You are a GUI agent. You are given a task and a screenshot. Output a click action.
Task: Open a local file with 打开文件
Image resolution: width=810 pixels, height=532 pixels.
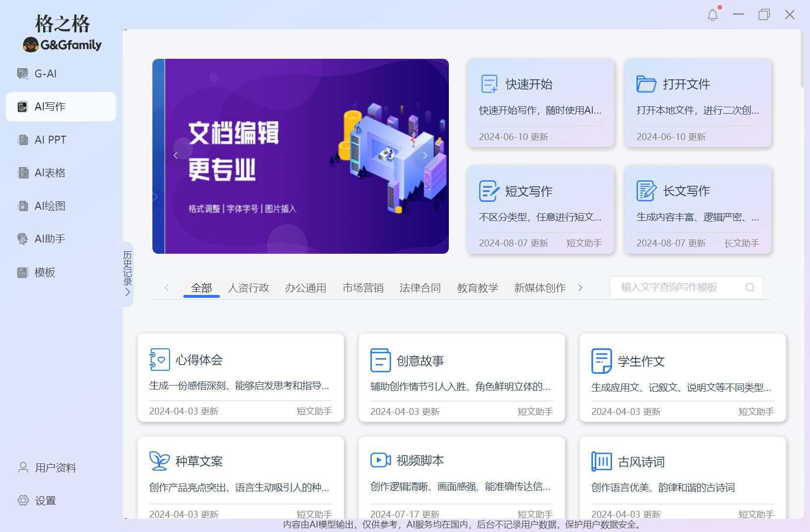[698, 103]
